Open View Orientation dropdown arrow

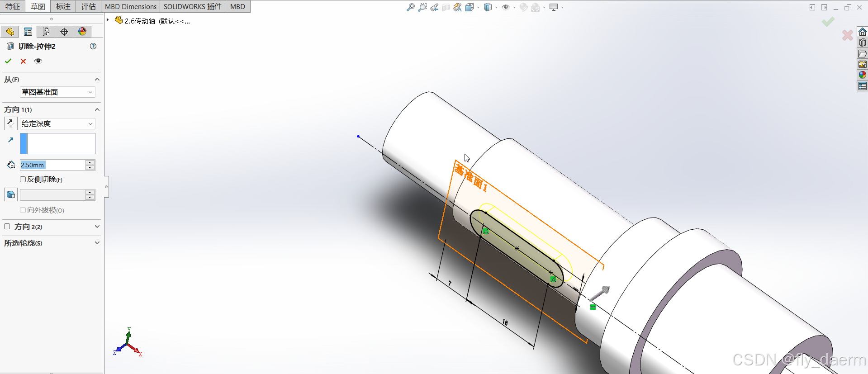coord(478,8)
